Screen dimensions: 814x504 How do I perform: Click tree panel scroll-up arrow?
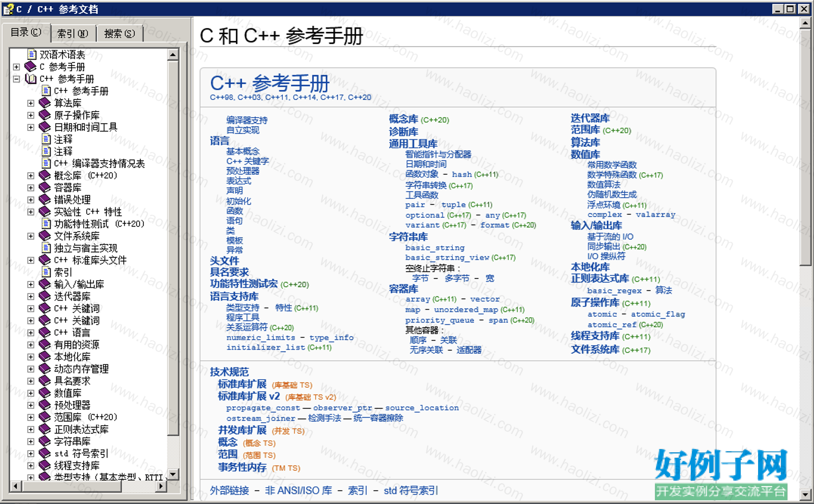pos(173,55)
